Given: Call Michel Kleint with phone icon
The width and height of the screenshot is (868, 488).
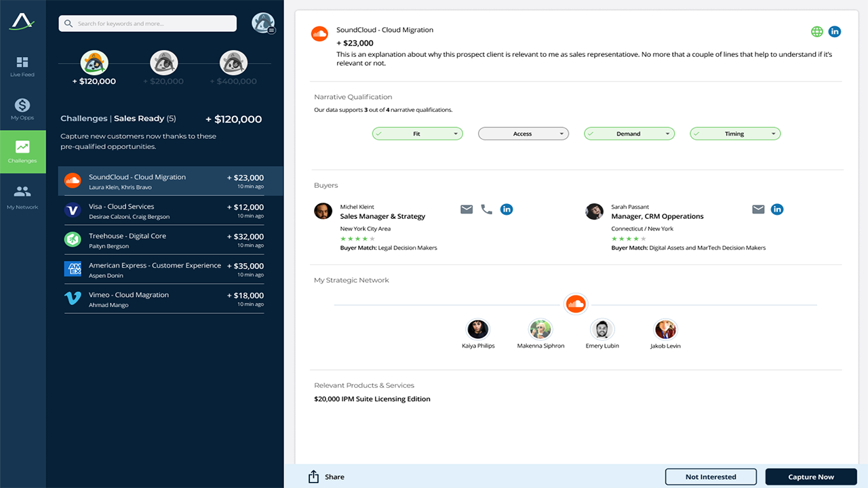Looking at the screenshot, I should [486, 209].
